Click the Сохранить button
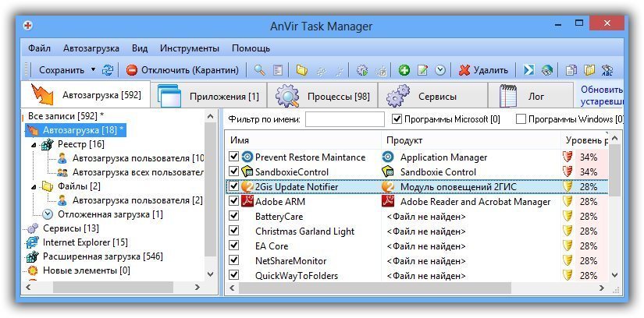 tap(62, 70)
